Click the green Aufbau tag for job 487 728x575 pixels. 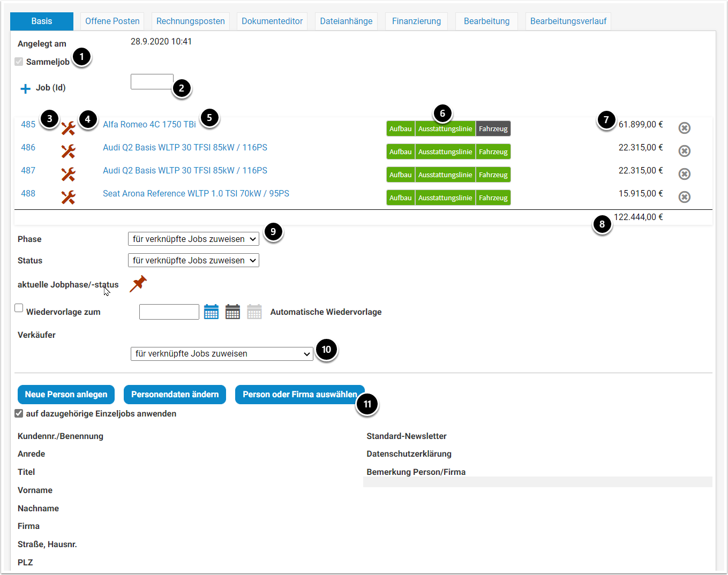[x=400, y=175]
